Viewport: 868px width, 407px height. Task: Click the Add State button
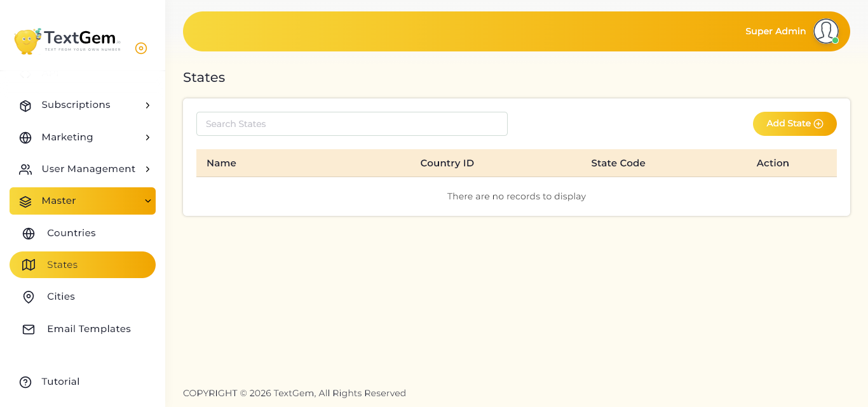click(795, 124)
